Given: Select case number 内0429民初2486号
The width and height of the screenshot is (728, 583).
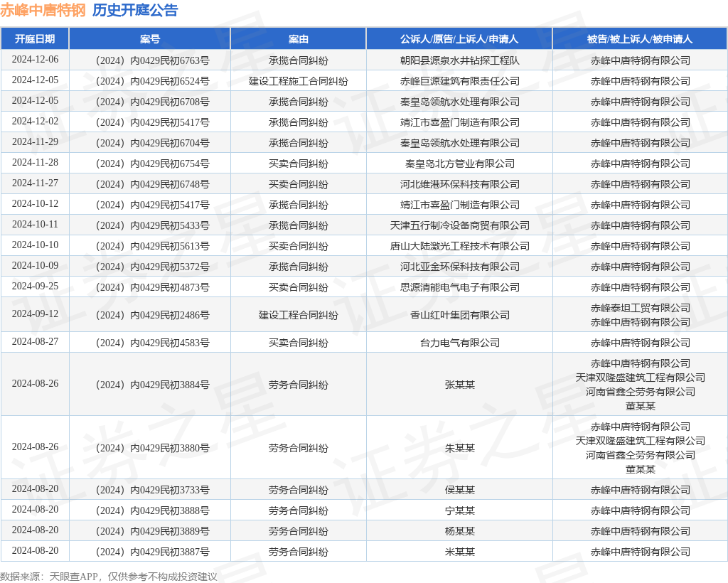Looking at the screenshot, I should 153,315.
